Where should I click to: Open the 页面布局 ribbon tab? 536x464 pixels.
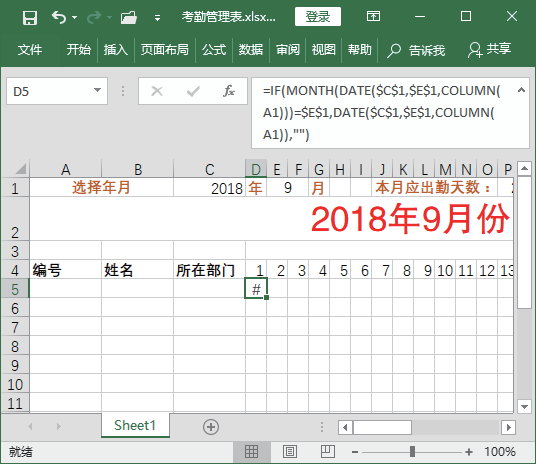pos(165,50)
